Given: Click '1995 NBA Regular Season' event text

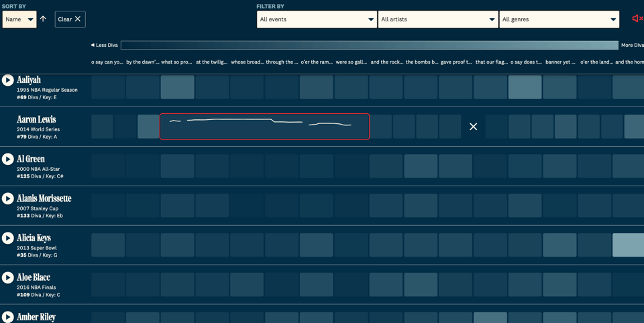Looking at the screenshot, I should (47, 90).
